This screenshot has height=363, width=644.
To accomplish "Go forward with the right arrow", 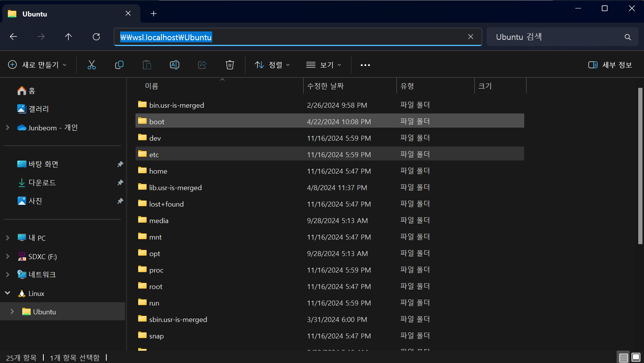I will click(x=41, y=37).
